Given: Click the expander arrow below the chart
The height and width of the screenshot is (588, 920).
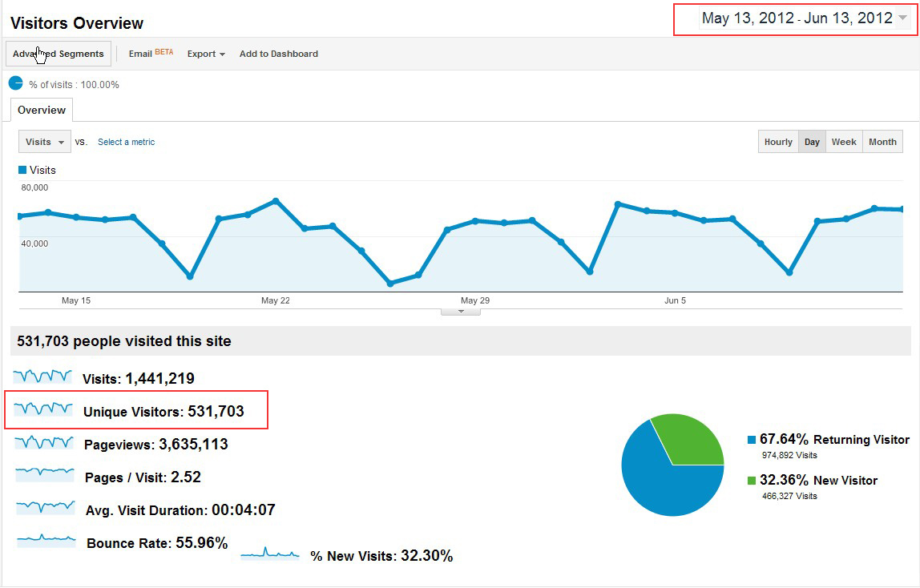Looking at the screenshot, I should coord(461,312).
